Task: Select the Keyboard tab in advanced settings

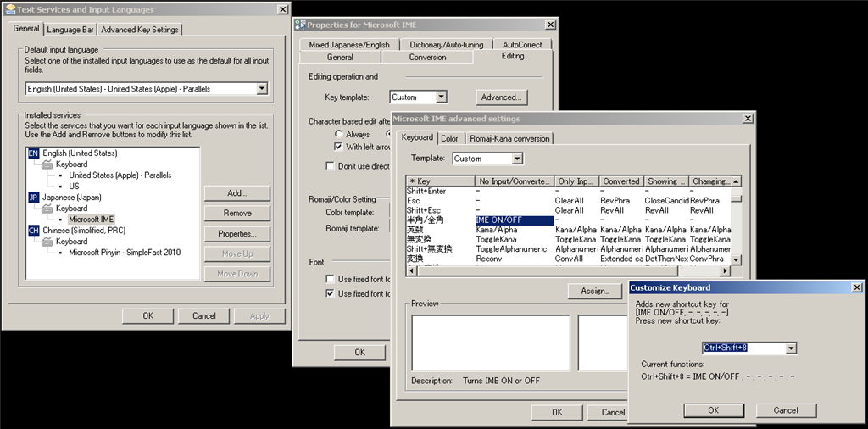Action: [417, 137]
